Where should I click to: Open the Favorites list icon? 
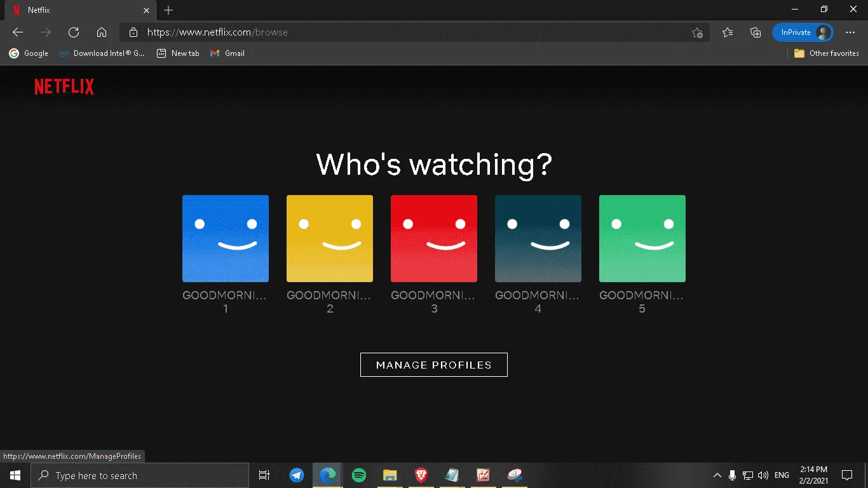(x=728, y=32)
